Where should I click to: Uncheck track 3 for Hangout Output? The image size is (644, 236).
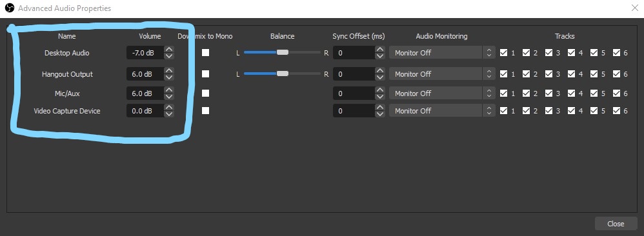click(x=548, y=74)
